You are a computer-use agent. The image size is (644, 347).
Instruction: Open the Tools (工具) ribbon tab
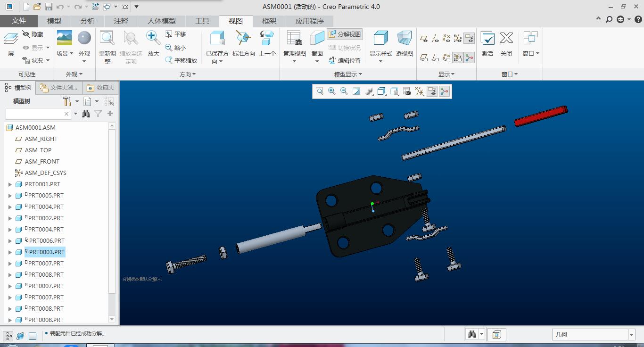202,21
